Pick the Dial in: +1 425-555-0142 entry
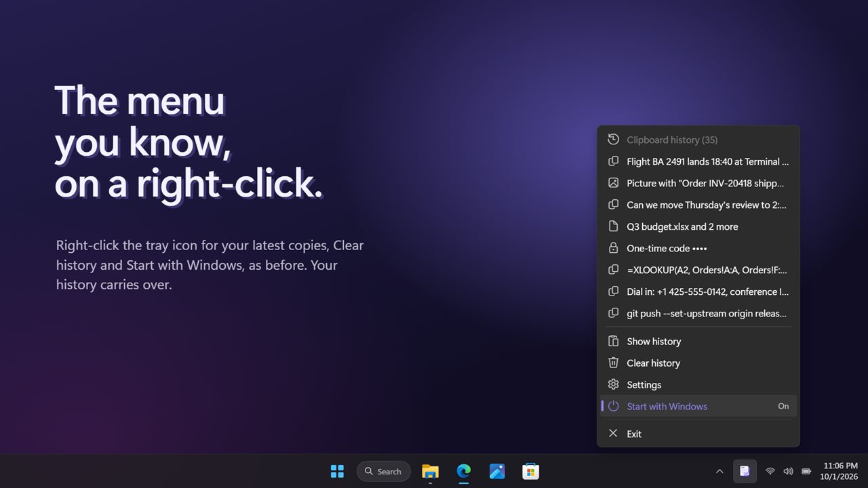The width and height of the screenshot is (868, 488). (698, 291)
